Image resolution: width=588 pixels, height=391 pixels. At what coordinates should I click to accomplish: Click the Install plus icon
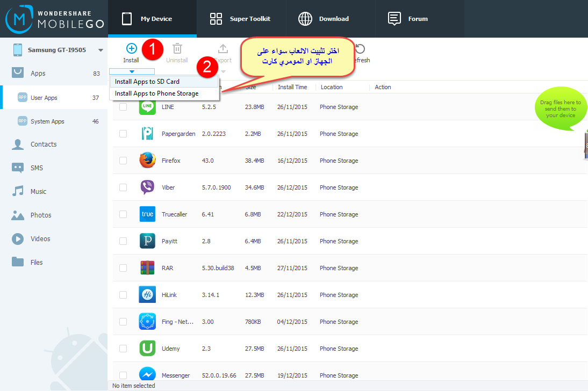131,48
